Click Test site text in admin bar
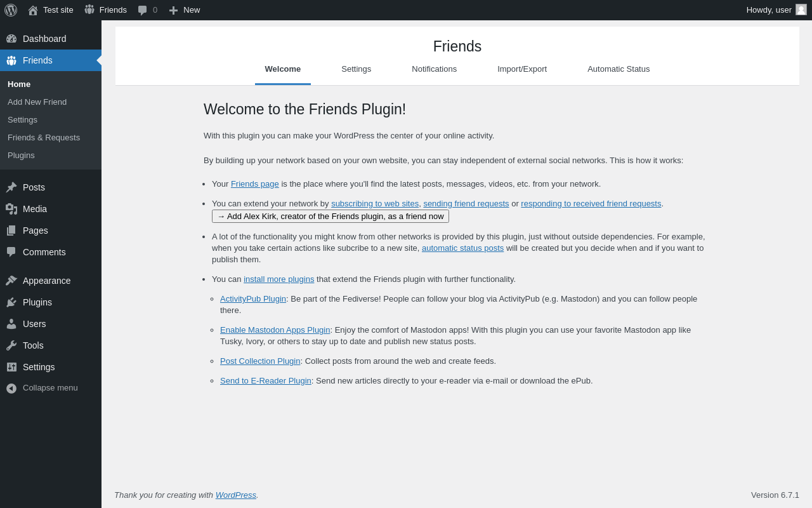The width and height of the screenshot is (812, 508). [58, 10]
